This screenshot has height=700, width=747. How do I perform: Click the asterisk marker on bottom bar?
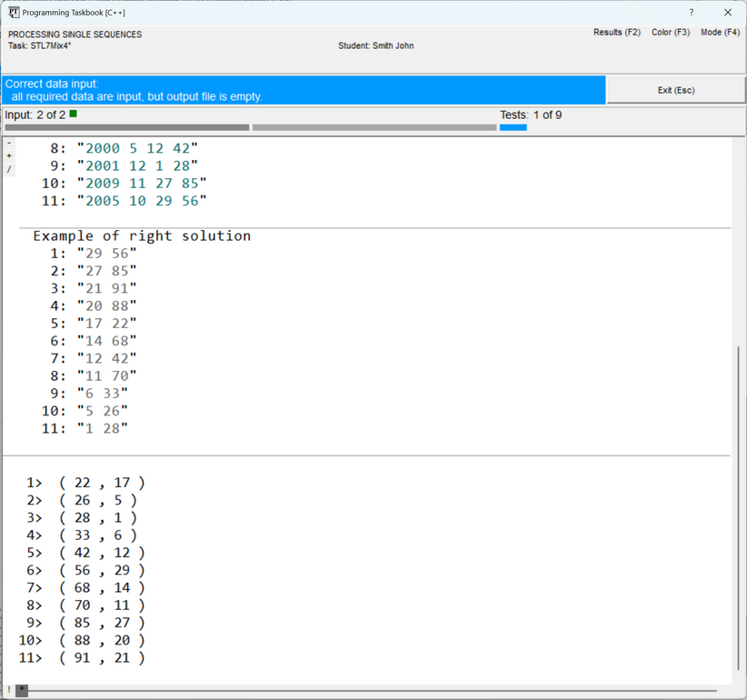pos(22,691)
